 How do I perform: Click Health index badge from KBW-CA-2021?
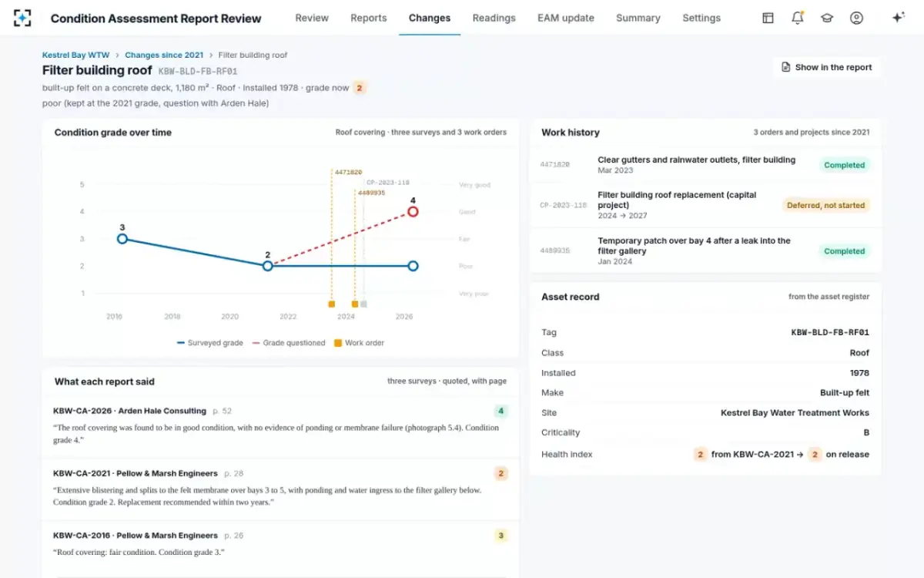click(x=700, y=454)
